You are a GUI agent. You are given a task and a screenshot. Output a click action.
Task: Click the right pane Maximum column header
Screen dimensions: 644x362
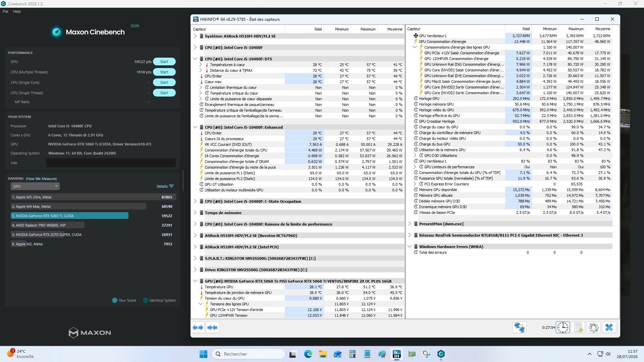(x=572, y=29)
